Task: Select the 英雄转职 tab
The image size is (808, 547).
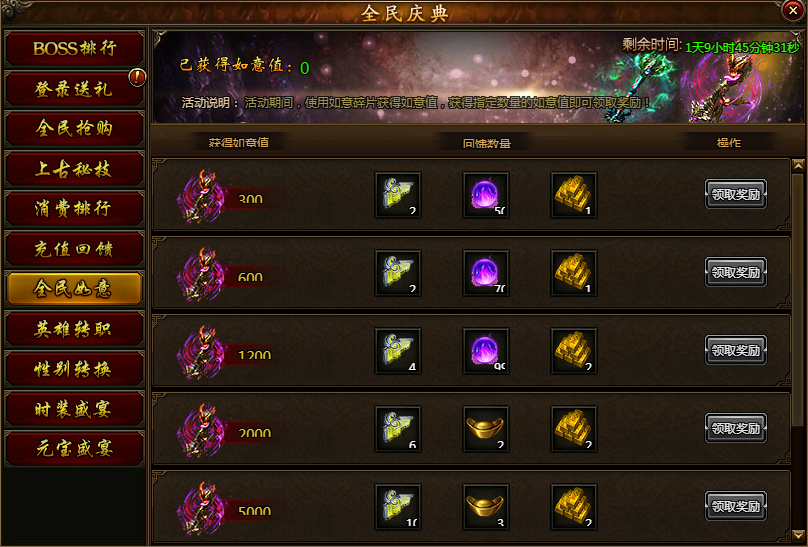Action: (75, 329)
